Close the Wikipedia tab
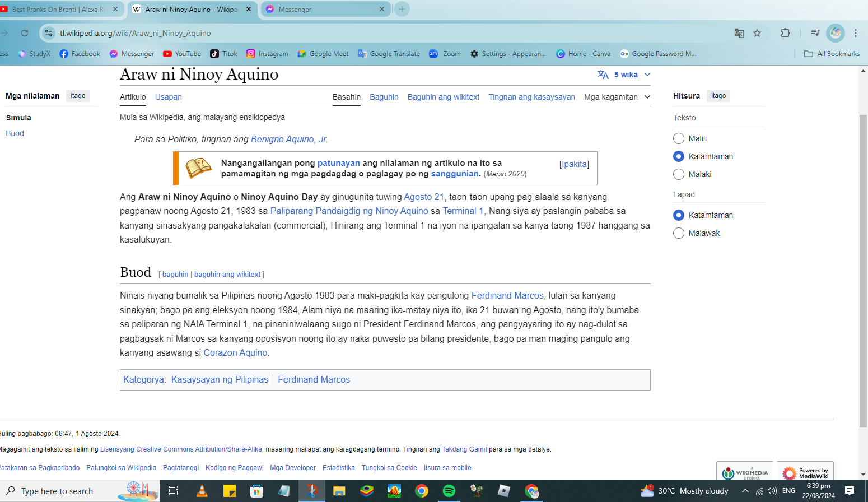The width and height of the screenshot is (868, 502). coord(249,9)
